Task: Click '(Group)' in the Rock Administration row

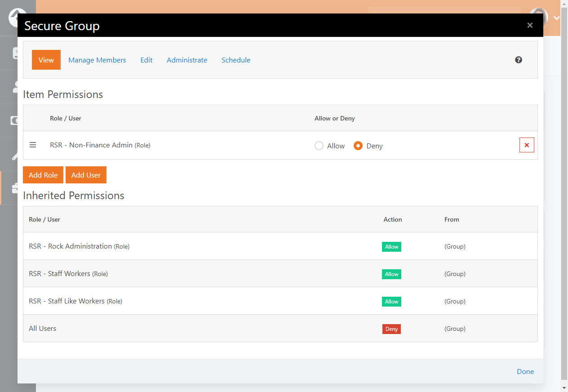Action: [x=455, y=246]
